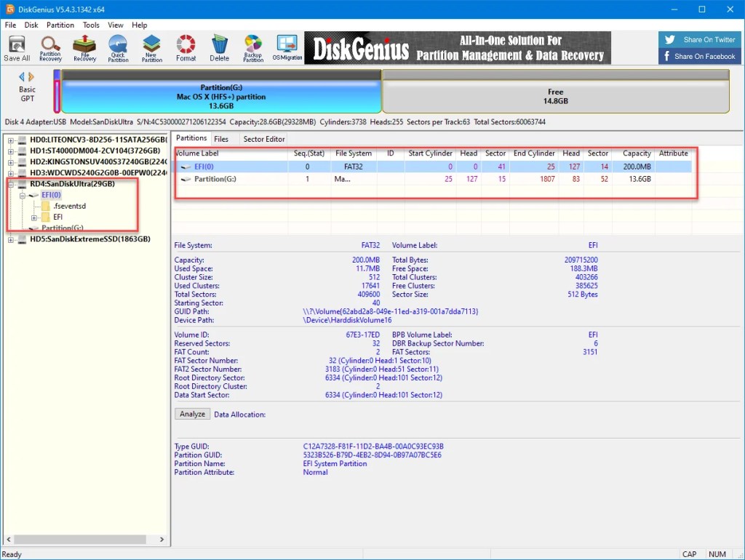Screen dimensions: 745x560
Task: Expand HD5:SanDiskExtremeSSD disk node
Action: (10, 239)
